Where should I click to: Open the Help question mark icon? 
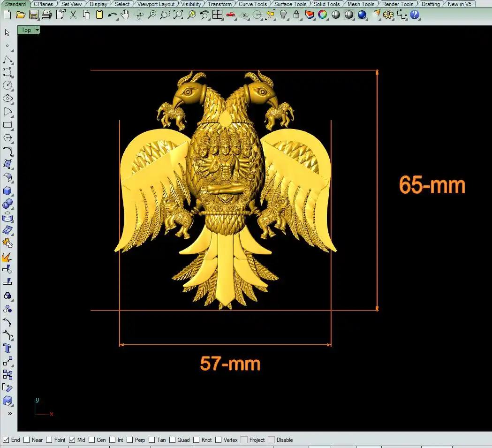point(415,15)
